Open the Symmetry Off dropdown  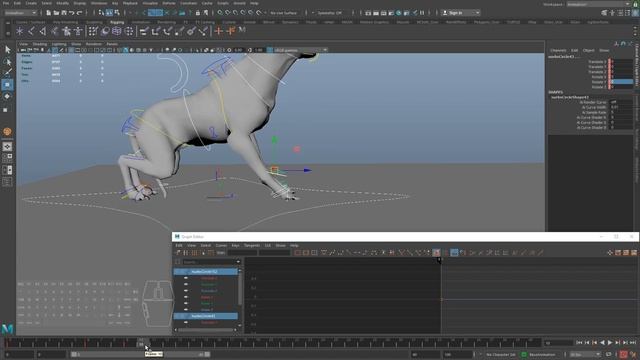click(x=329, y=13)
